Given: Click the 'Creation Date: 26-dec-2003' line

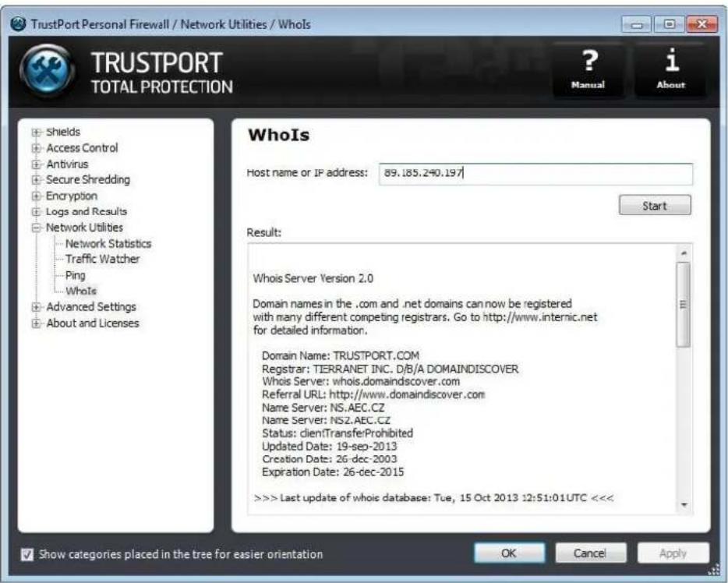Looking at the screenshot, I should pos(330,459).
